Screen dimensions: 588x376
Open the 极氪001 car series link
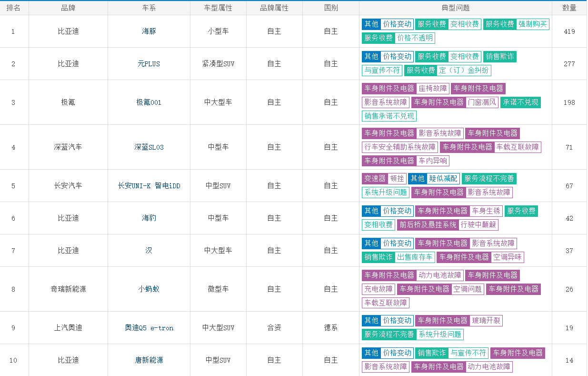(x=149, y=102)
